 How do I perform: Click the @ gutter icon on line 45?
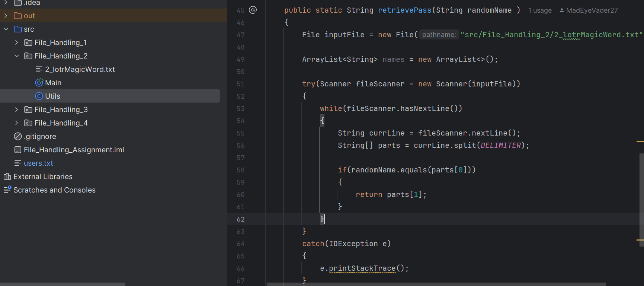253,10
